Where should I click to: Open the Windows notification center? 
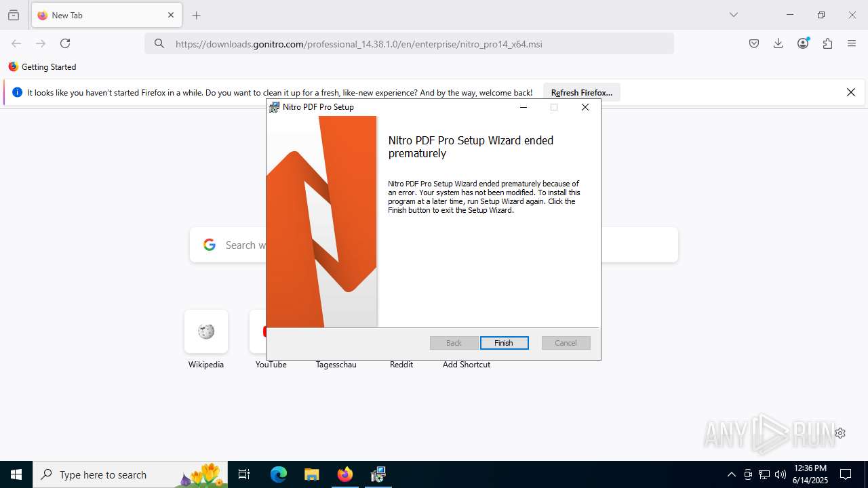(x=846, y=474)
